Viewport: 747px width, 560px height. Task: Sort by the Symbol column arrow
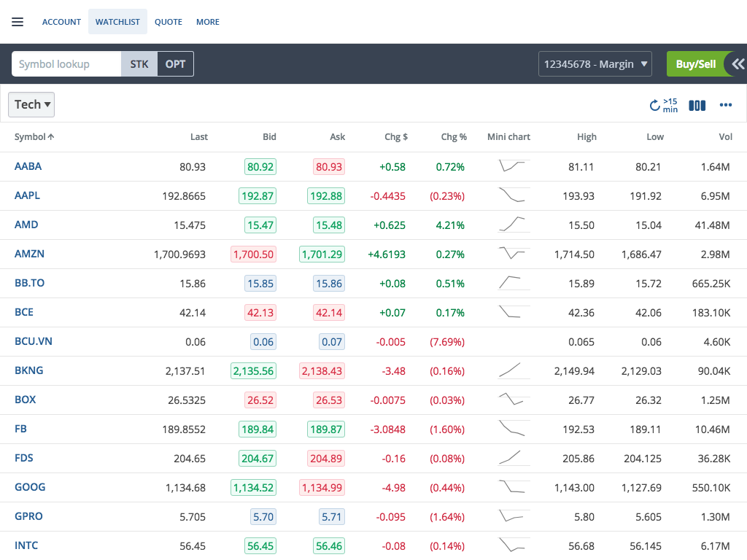[x=51, y=137]
